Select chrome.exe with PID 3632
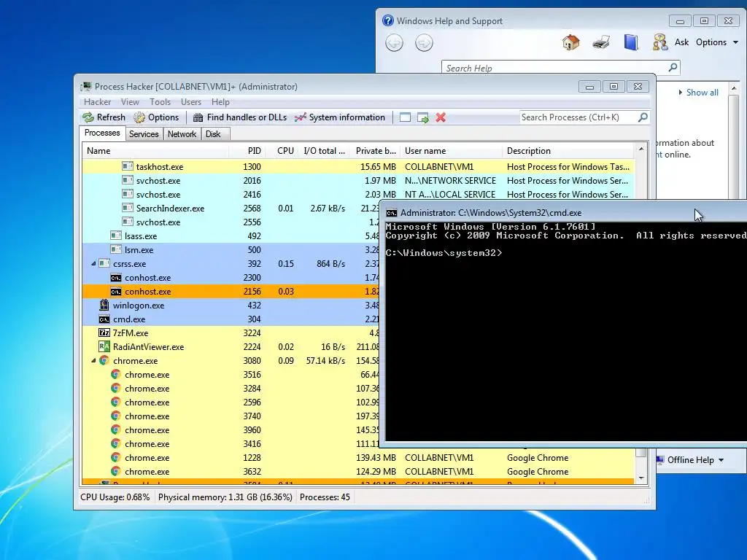The height and width of the screenshot is (560, 747). (x=358, y=472)
